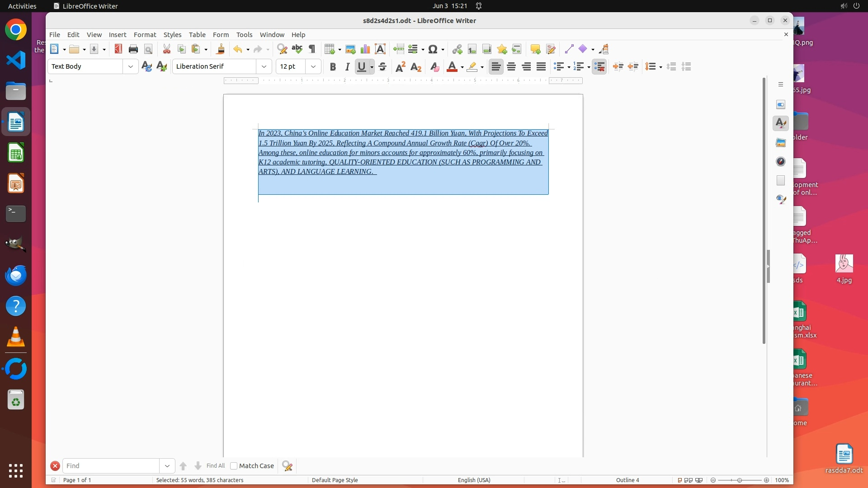
Task: Open the sidebar Gallery panel
Action: [x=781, y=142]
